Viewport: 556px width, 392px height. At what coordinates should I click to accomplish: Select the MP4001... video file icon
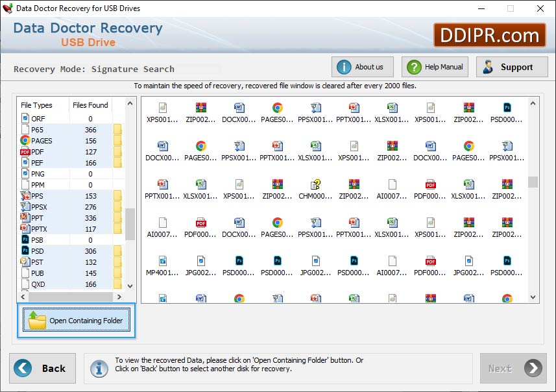click(162, 261)
